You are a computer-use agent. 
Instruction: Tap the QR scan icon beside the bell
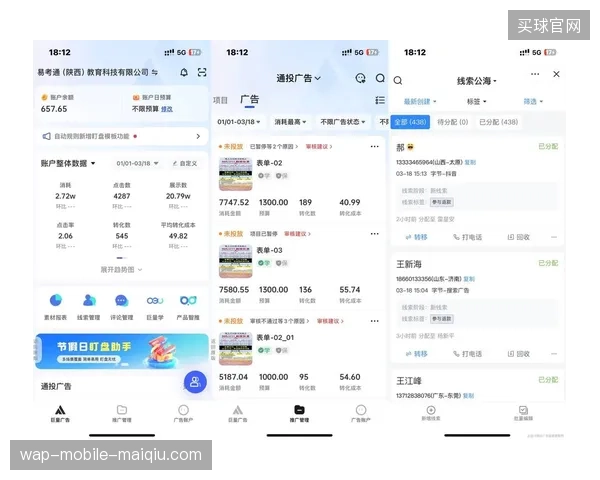point(202,72)
